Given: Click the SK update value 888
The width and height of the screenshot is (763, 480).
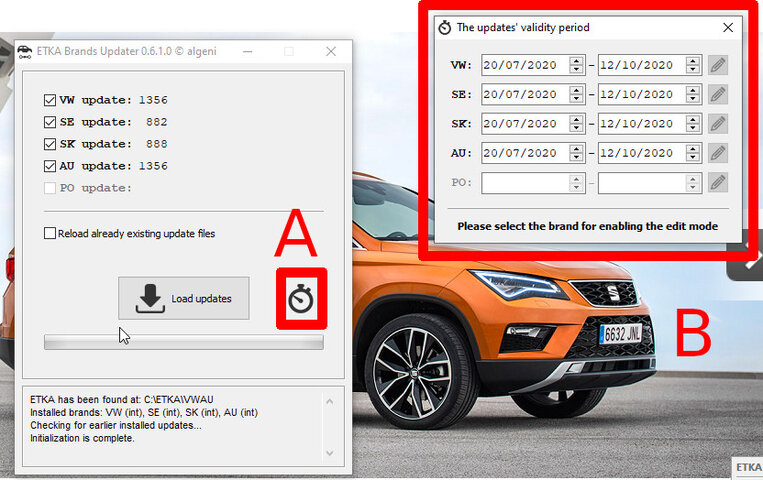Looking at the screenshot, I should coord(157,144).
